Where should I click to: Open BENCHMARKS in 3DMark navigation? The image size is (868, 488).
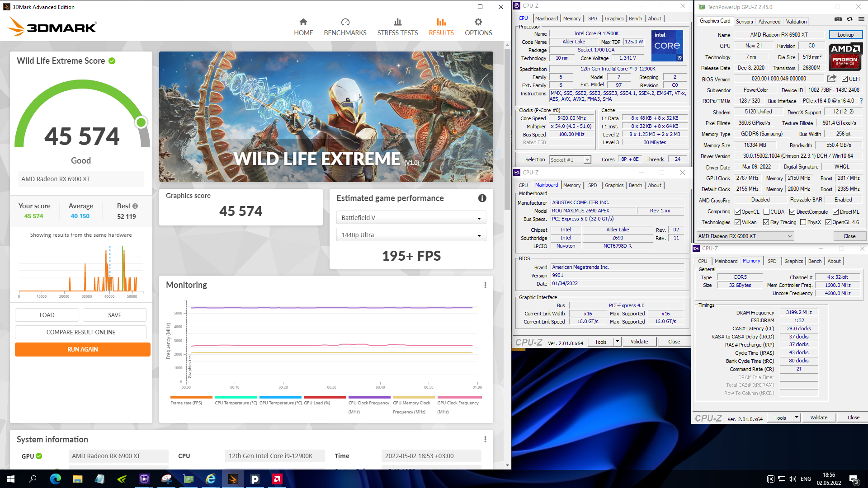pos(345,27)
